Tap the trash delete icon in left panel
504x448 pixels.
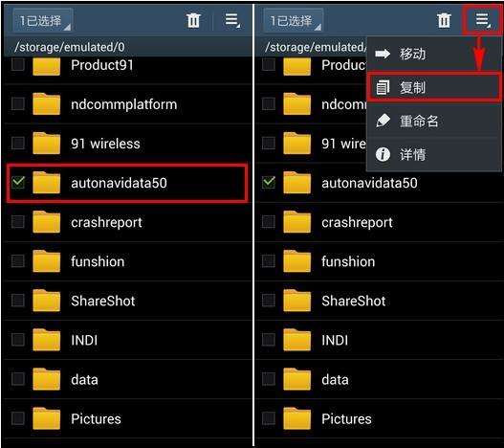(x=193, y=21)
